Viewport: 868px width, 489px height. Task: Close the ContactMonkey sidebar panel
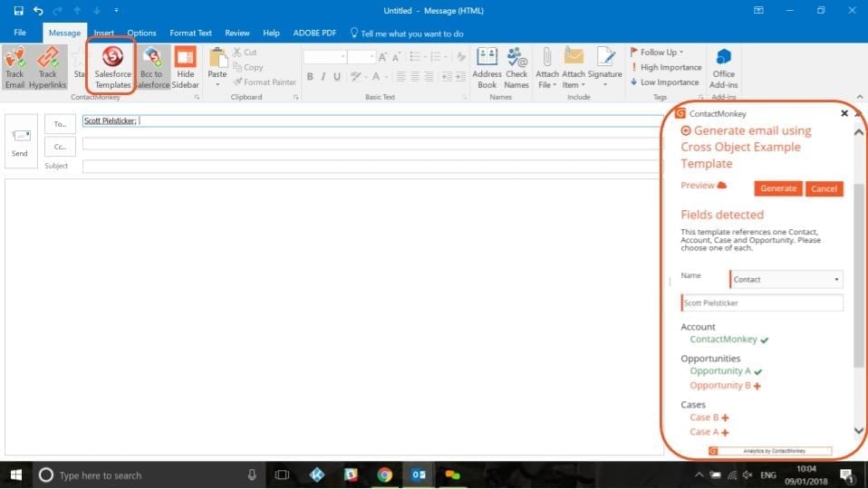coord(844,113)
